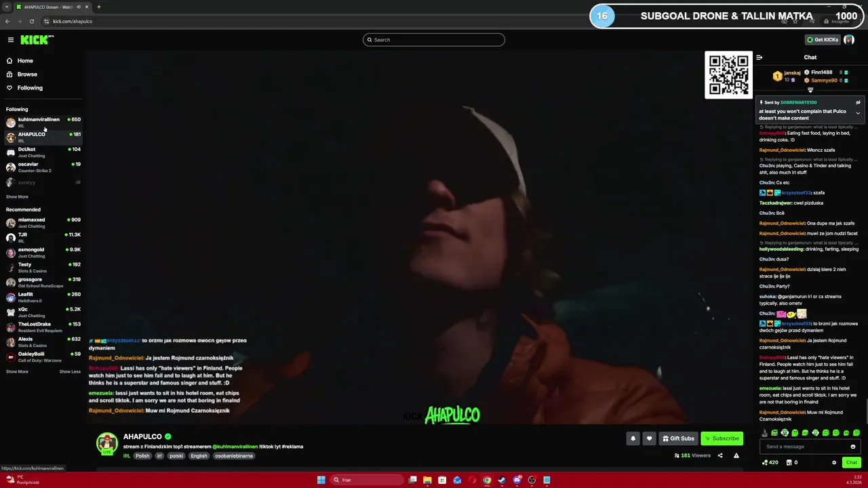868x488 pixels.
Task: Open AHAPULCO streamer avatar
Action: [x=106, y=443]
